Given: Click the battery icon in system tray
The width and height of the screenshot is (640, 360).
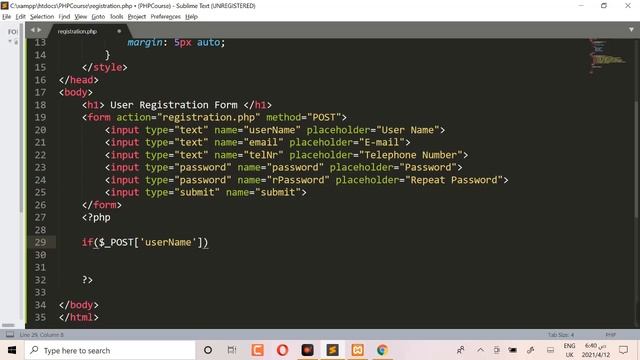Looking at the screenshot, I should tap(512, 350).
